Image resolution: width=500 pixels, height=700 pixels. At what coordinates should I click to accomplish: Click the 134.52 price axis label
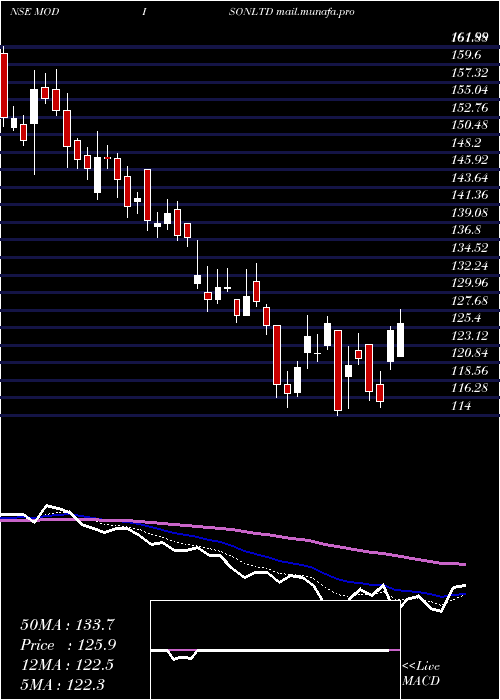(x=471, y=248)
